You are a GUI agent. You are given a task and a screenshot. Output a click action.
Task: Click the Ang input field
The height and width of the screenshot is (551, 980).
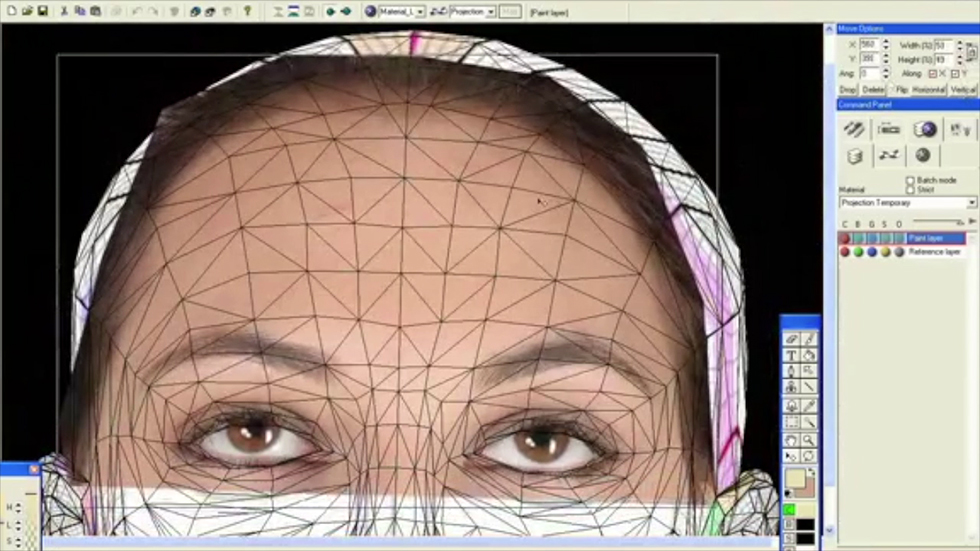click(x=869, y=74)
